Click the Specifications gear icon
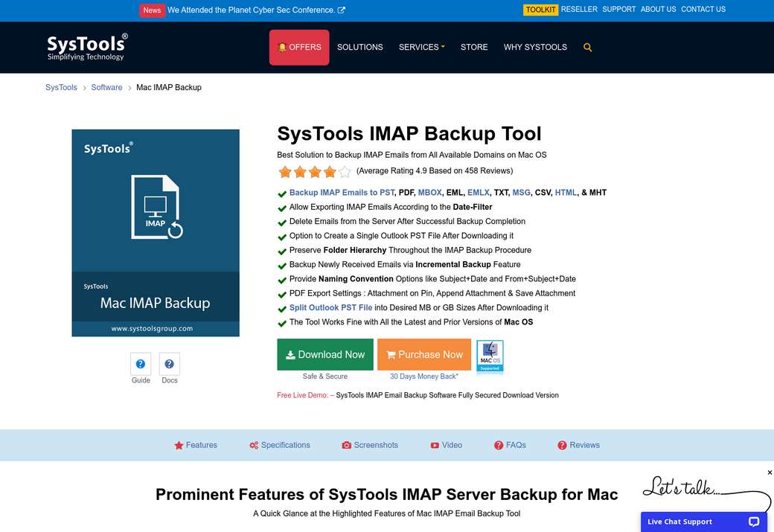 (253, 445)
